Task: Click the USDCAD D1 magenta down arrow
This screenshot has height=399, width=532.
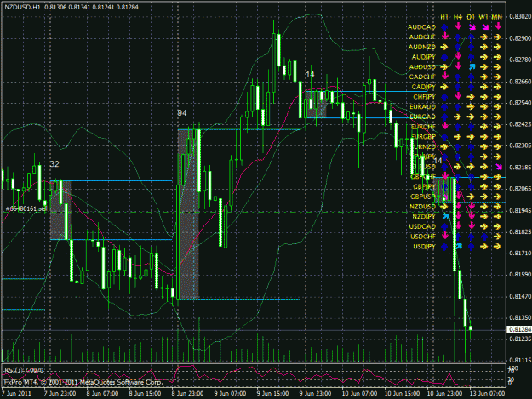Action: click(x=472, y=226)
